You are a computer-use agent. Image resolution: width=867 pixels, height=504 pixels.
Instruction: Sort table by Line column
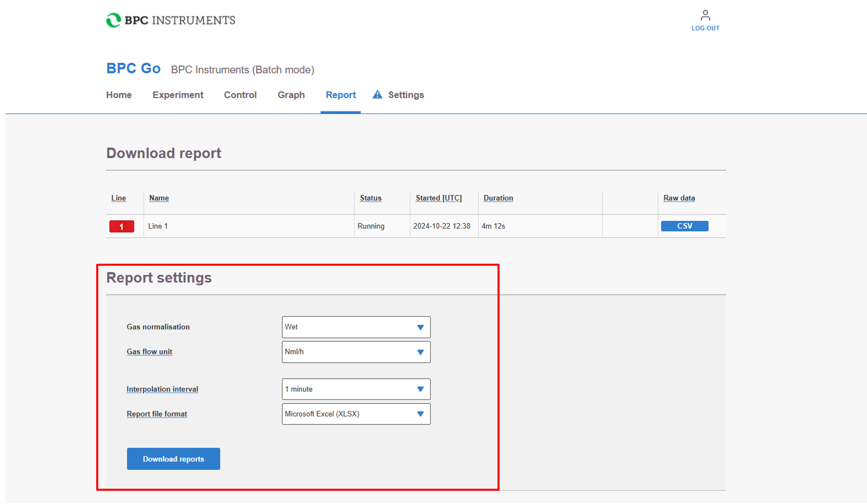pos(118,198)
